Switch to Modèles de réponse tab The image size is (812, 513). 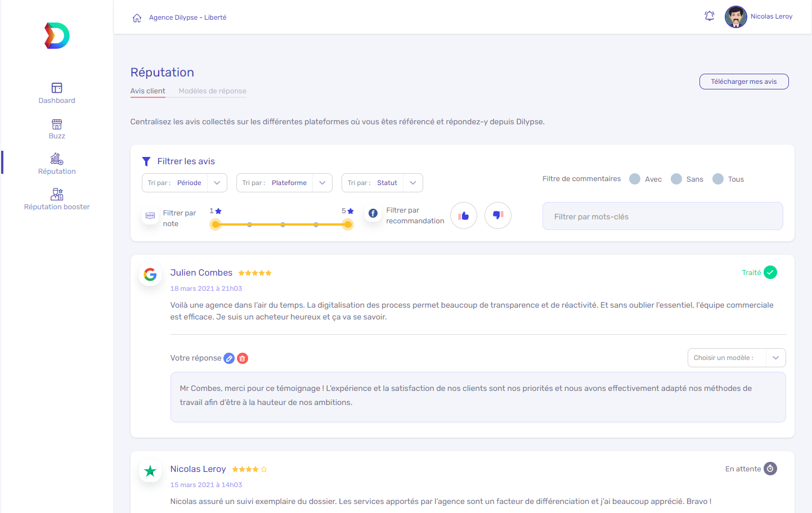point(212,91)
